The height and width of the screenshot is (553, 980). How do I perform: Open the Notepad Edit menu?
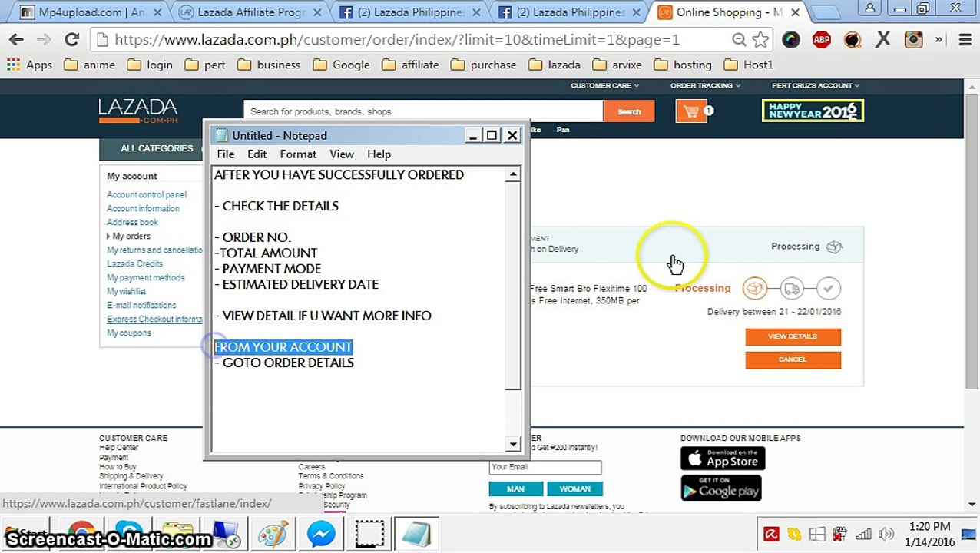tap(257, 154)
